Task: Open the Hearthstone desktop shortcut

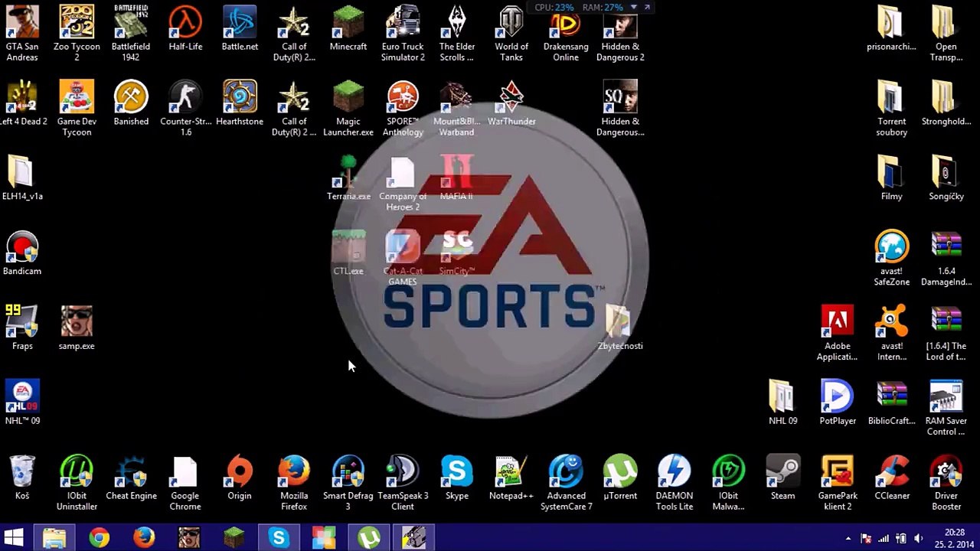Action: coord(240,103)
